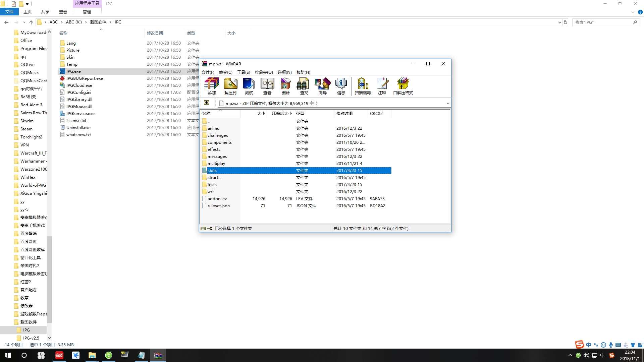
Task: Switch to the View (查看) ribbon tab
Action: click(x=63, y=12)
